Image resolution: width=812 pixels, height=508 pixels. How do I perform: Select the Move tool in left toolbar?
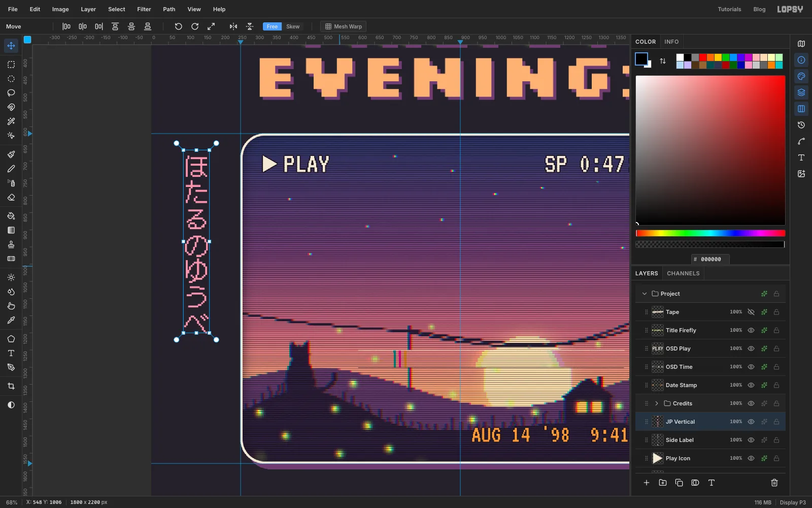point(11,46)
